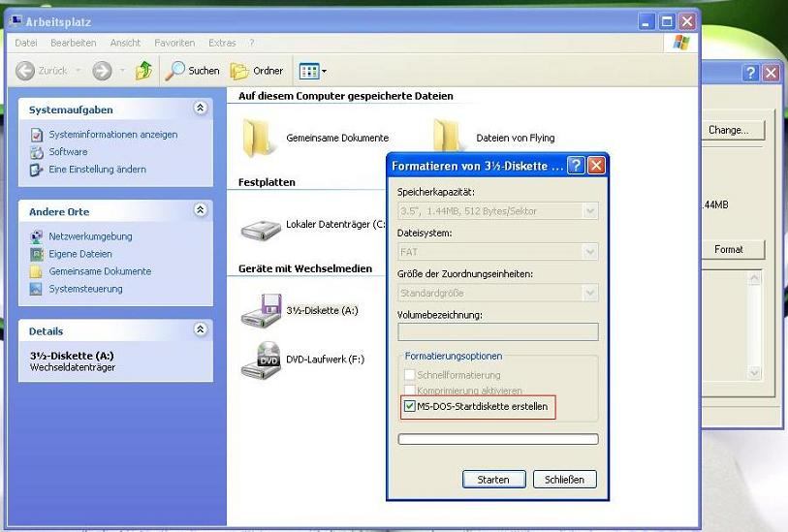This screenshot has width=788, height=532.
Task: Open Gemeinsame Dokumente sidebar link
Action: click(100, 271)
